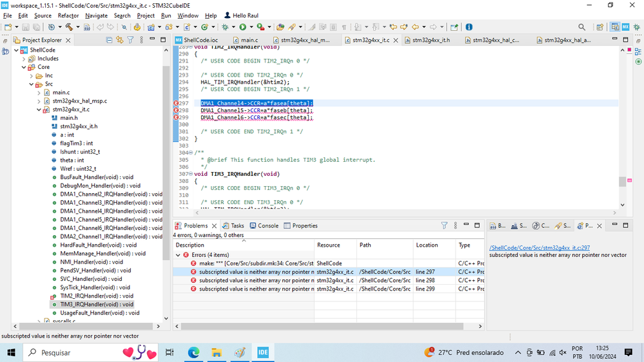Switch to the Device Configuration (MX) perspective

pyautogui.click(x=625, y=27)
